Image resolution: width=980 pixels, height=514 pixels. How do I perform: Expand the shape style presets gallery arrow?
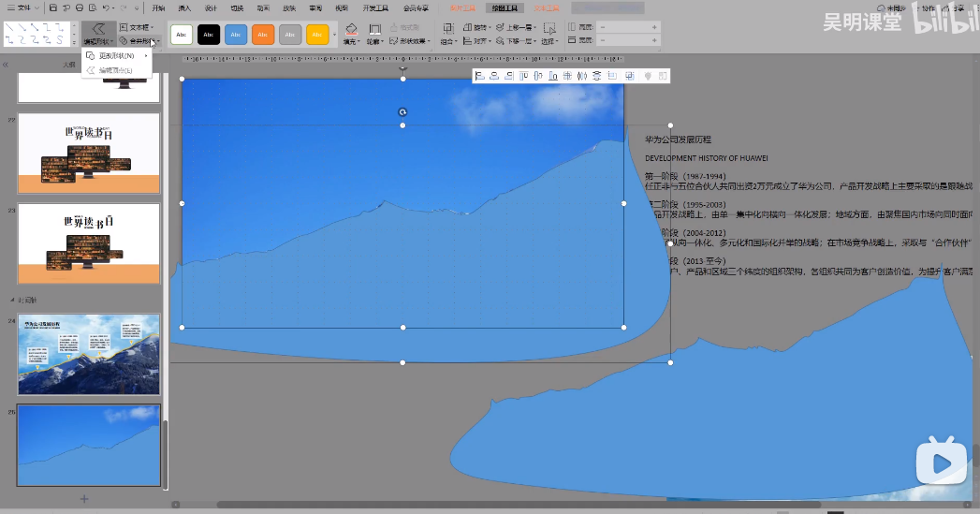(334, 35)
